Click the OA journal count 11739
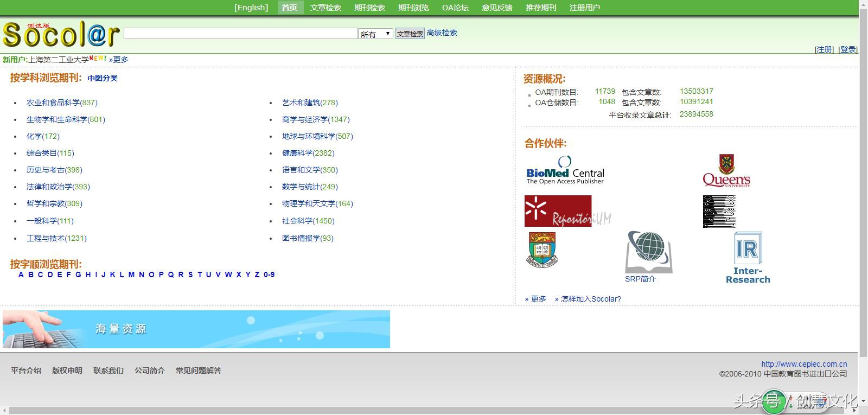868x415 pixels. coord(605,91)
